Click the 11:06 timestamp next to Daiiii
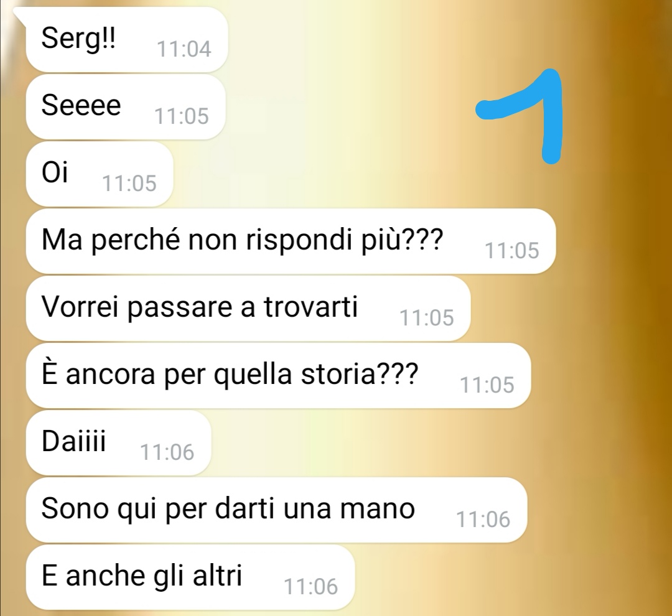672x616 pixels. [x=167, y=452]
